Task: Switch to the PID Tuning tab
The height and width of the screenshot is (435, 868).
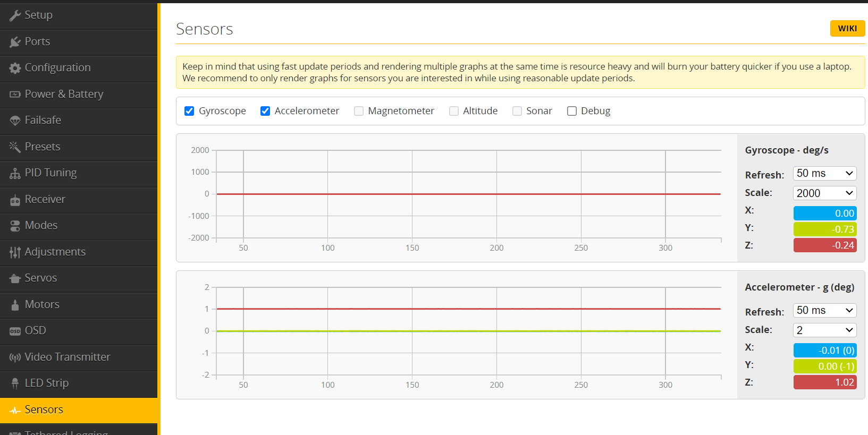Action: tap(50, 173)
